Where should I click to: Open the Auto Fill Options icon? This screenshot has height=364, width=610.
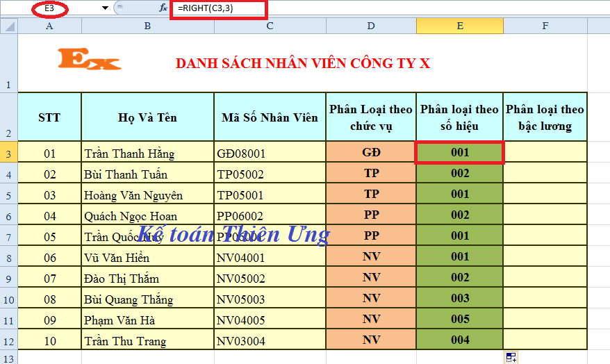click(511, 357)
